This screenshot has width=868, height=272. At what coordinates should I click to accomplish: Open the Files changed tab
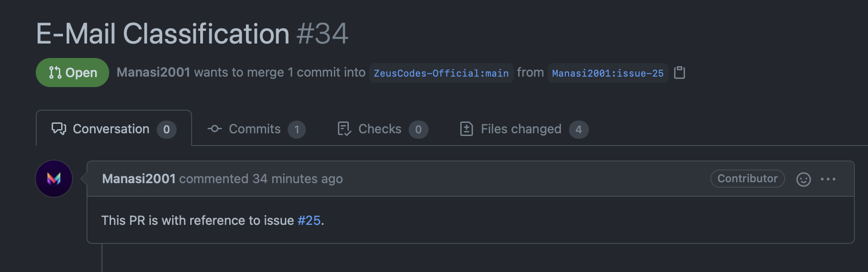pos(524,129)
